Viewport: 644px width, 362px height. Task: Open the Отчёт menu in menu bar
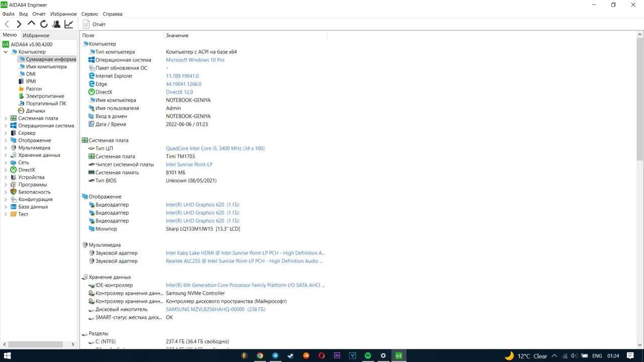(39, 14)
